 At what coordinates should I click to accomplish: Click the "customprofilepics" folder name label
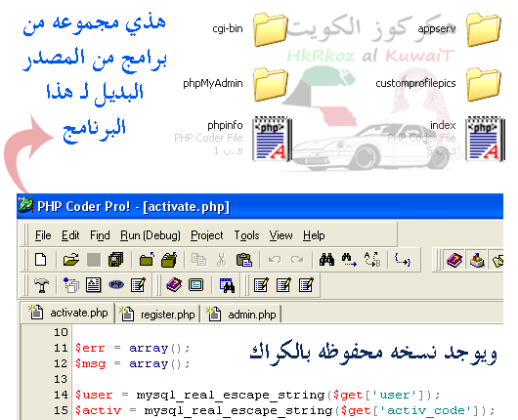pyautogui.click(x=415, y=83)
